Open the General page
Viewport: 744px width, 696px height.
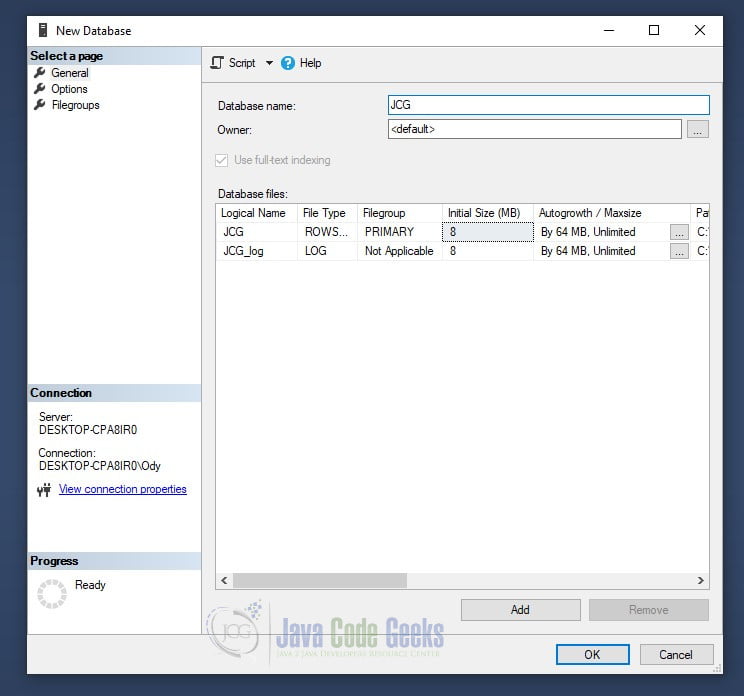(70, 73)
